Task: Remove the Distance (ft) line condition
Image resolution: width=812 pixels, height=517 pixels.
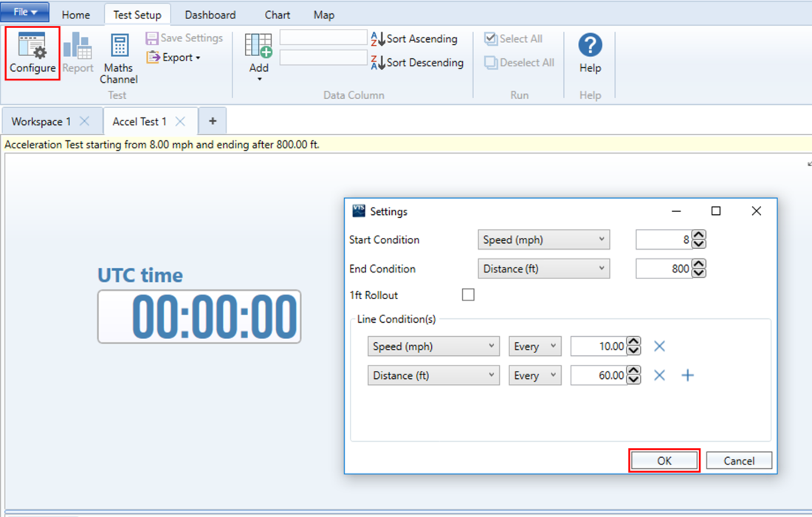Action: point(659,376)
